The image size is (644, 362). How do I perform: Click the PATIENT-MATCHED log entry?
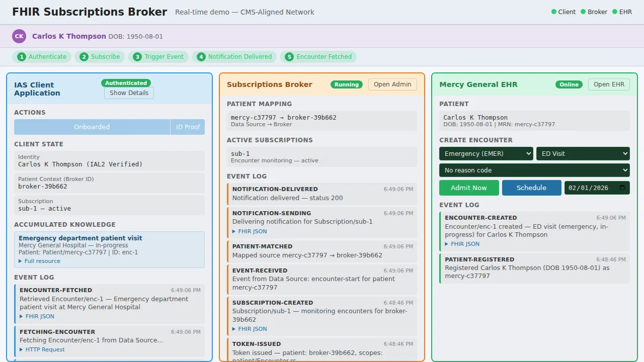point(322,251)
